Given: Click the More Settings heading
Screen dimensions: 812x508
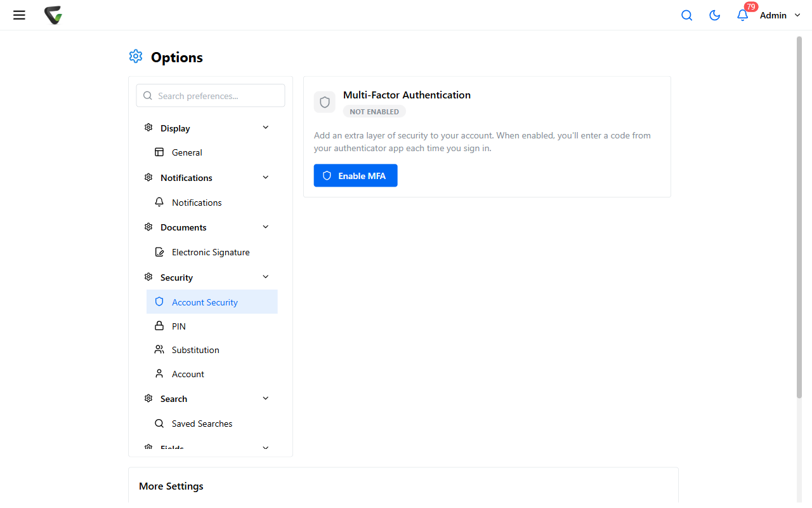Looking at the screenshot, I should (171, 486).
